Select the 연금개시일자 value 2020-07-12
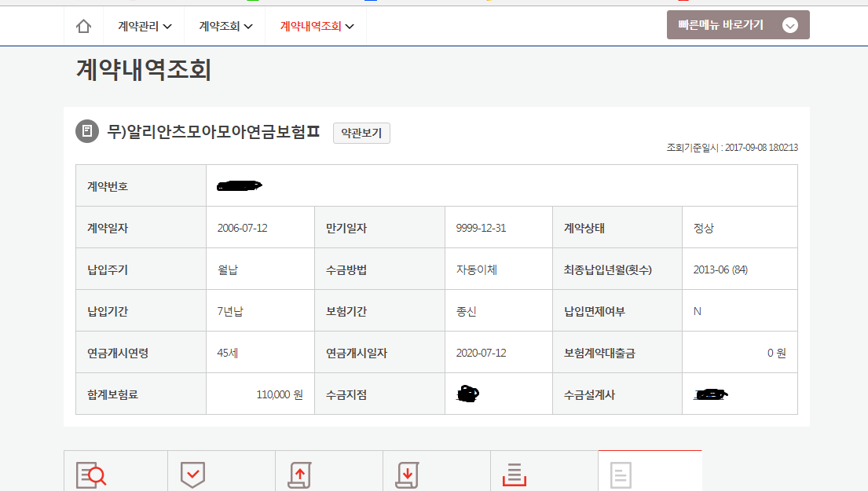Viewport: 868px width, 491px height. click(x=481, y=354)
